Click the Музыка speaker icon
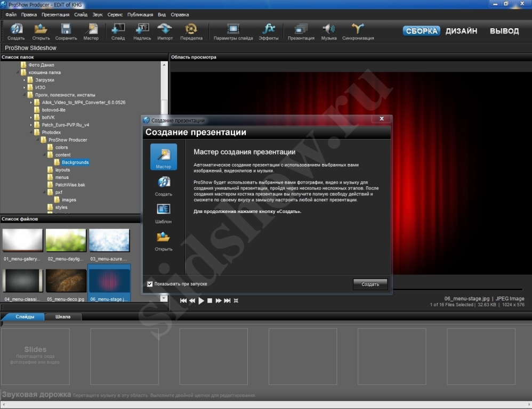532x409 pixels. pos(329,32)
